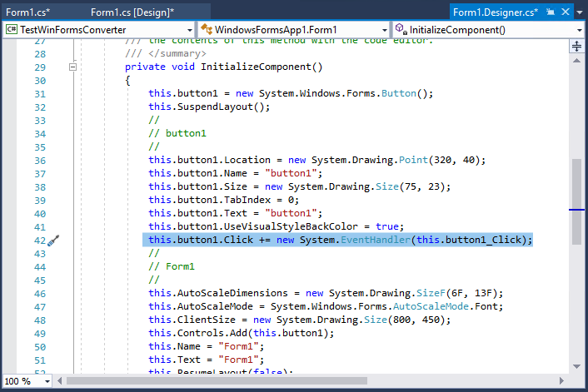Click the button1.Name assignment line
The image size is (588, 392).
click(x=235, y=173)
